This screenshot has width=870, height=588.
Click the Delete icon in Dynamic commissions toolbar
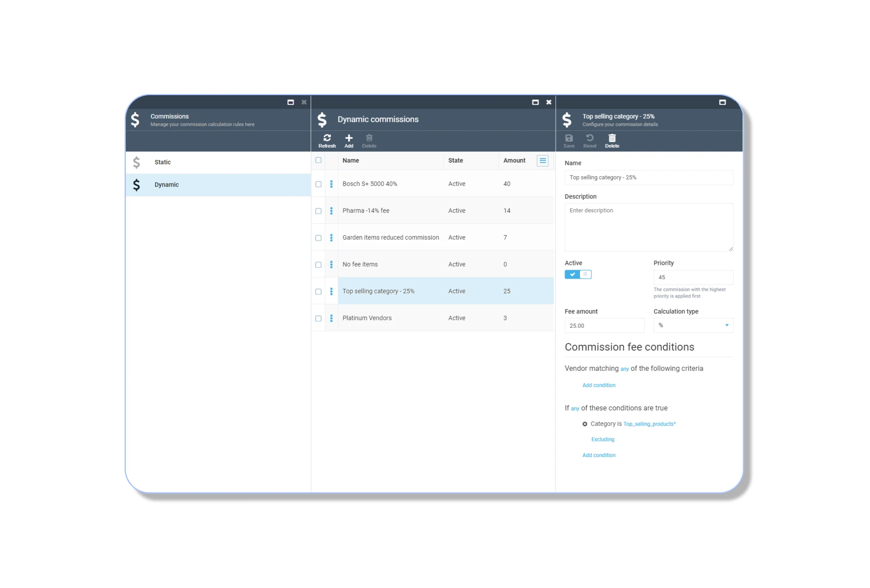point(369,141)
